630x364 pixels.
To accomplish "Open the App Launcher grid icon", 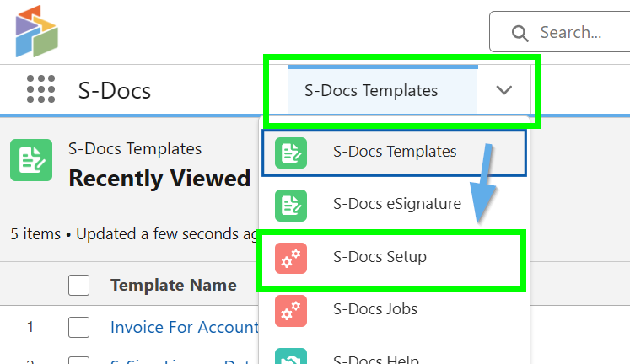I will 40,89.
